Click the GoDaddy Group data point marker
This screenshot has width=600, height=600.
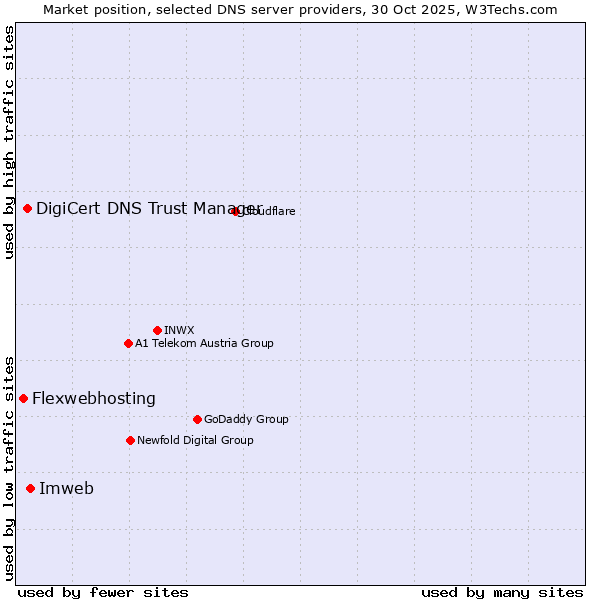(197, 419)
